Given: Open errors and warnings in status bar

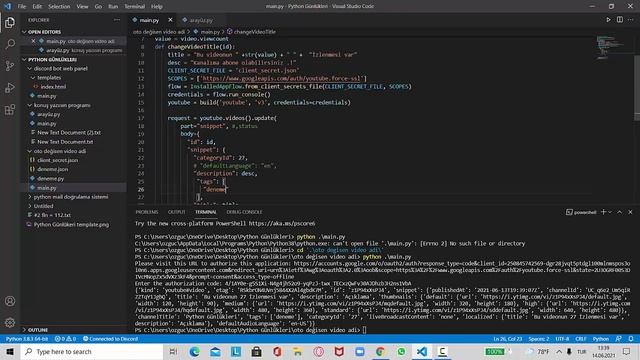Looking at the screenshot, I should pyautogui.click(x=65, y=339).
